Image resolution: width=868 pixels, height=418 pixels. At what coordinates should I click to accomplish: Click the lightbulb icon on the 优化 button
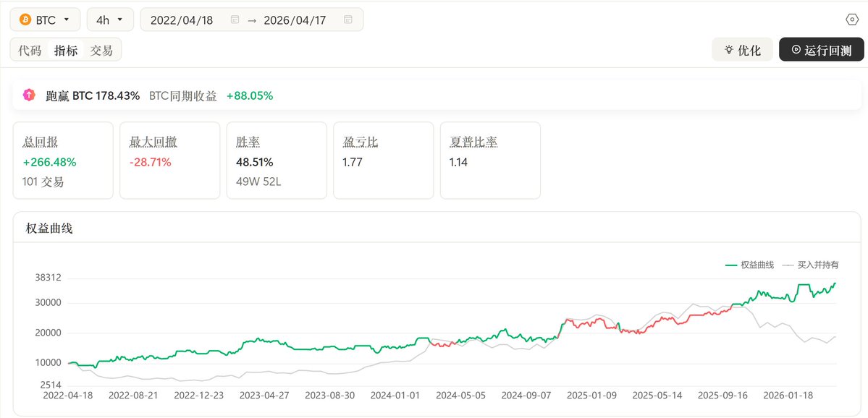tap(729, 49)
